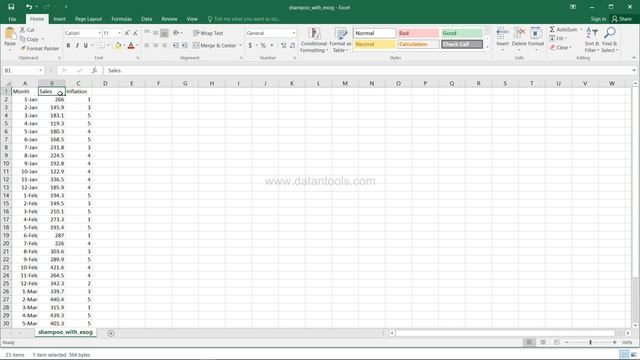The image size is (640, 360).
Task: Toggle Bold formatting
Action: pos(68,45)
